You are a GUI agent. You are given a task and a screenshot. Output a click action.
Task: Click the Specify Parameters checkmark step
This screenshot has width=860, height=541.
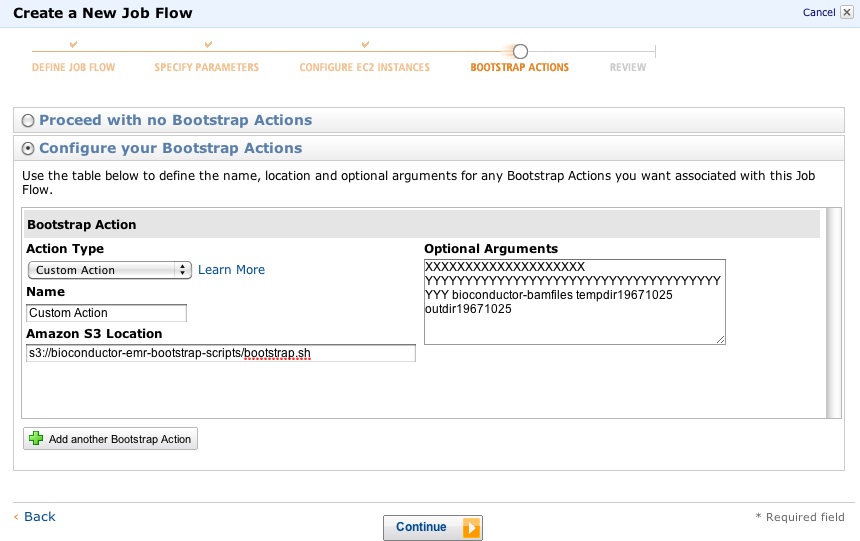208,45
